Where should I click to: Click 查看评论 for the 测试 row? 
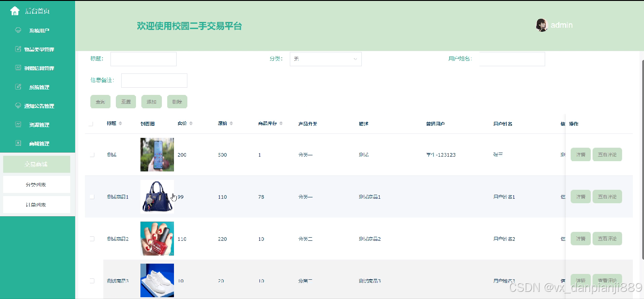point(607,154)
